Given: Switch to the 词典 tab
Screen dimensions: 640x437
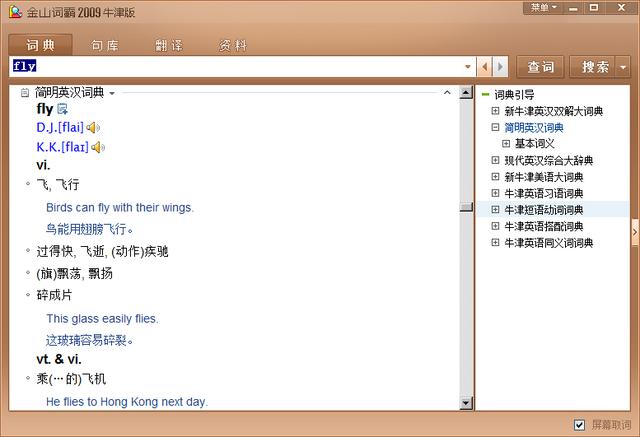Looking at the screenshot, I should [x=40, y=45].
